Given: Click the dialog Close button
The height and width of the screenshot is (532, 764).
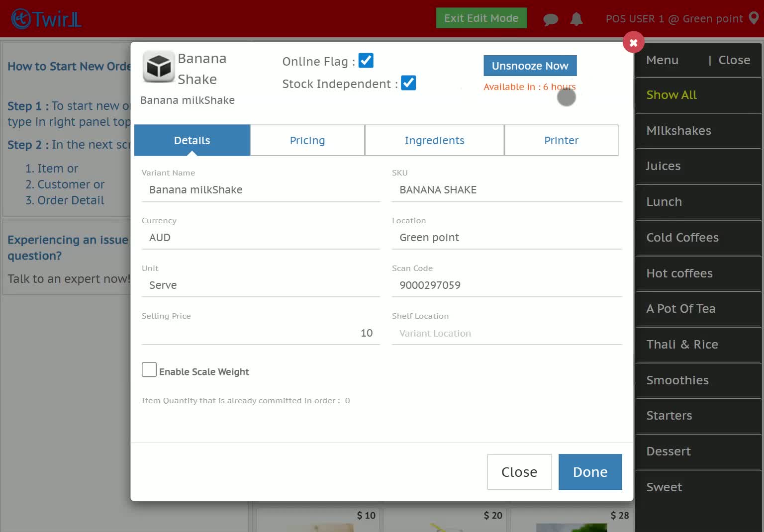Looking at the screenshot, I should tap(519, 472).
